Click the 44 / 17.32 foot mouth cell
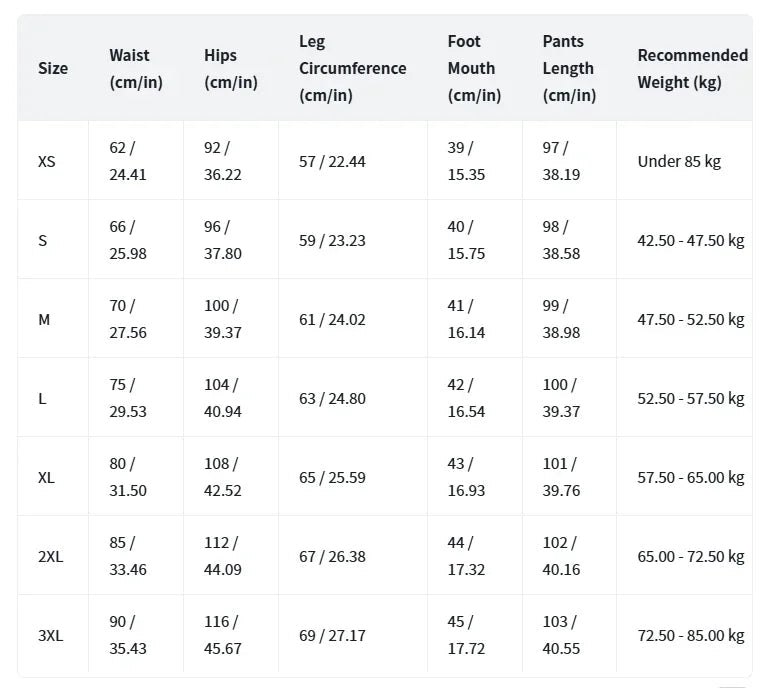Image resolution: width=782 pixels, height=688 pixels. (466, 556)
